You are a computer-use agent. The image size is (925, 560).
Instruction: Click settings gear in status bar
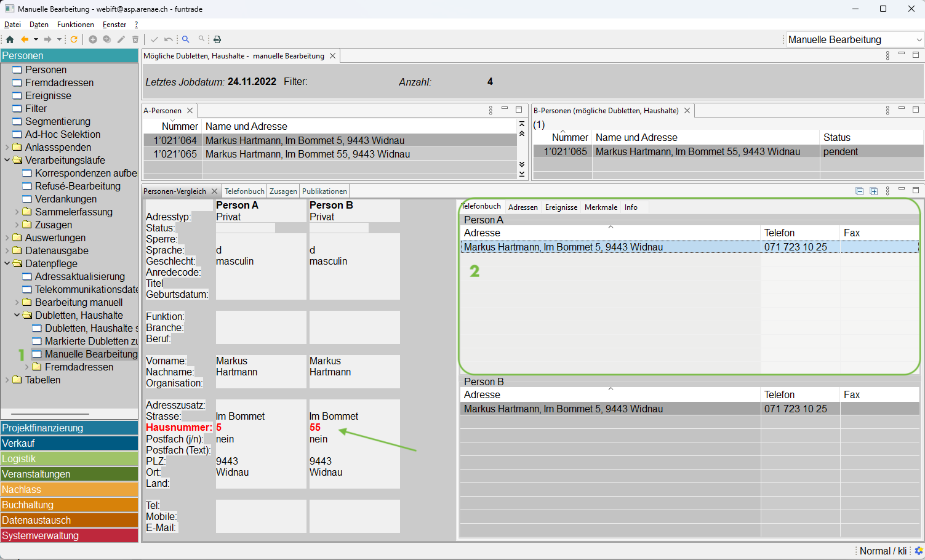pyautogui.click(x=918, y=551)
